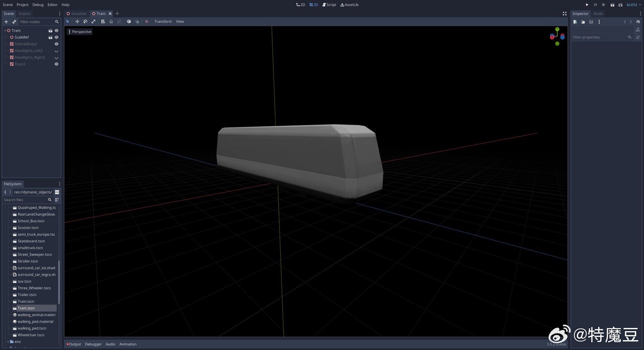The height and width of the screenshot is (350, 644).
Task: Open ScaleRef's scene in editor icon
Action: coord(50,37)
